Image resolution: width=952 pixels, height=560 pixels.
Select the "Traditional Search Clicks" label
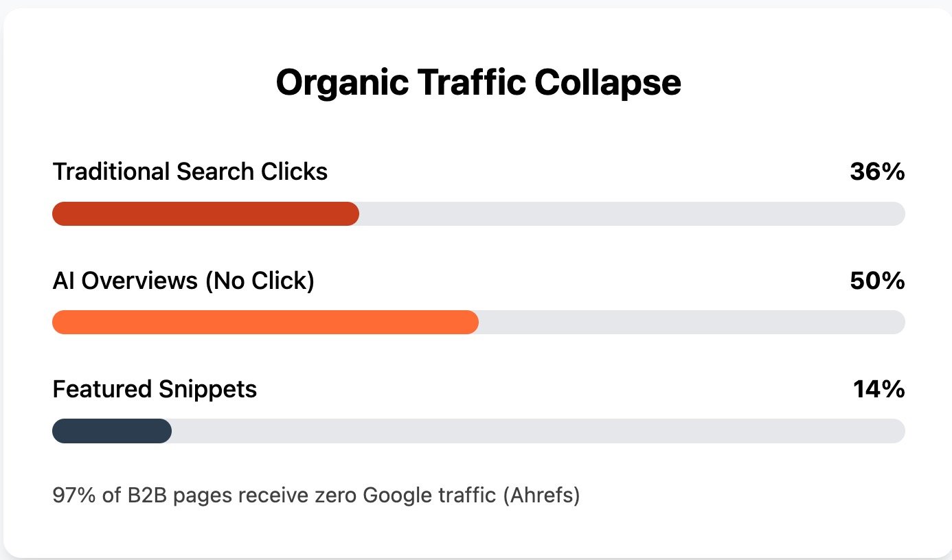point(190,172)
